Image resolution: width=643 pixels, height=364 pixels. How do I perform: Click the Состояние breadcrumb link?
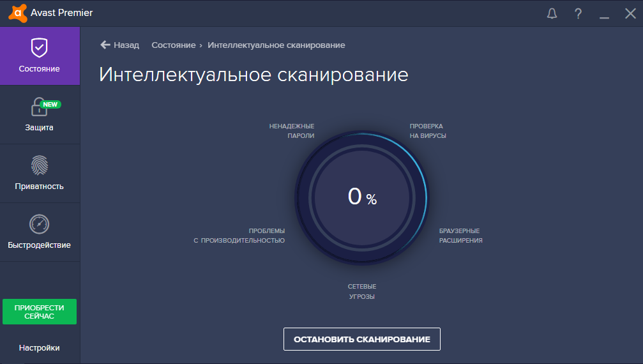coord(174,45)
